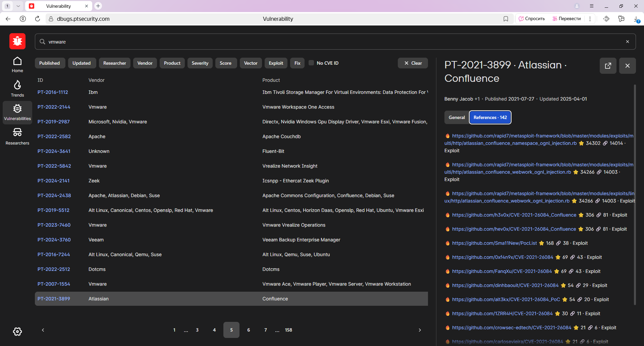644x346 pixels.
Task: Go to results page 6
Action: 249,330
